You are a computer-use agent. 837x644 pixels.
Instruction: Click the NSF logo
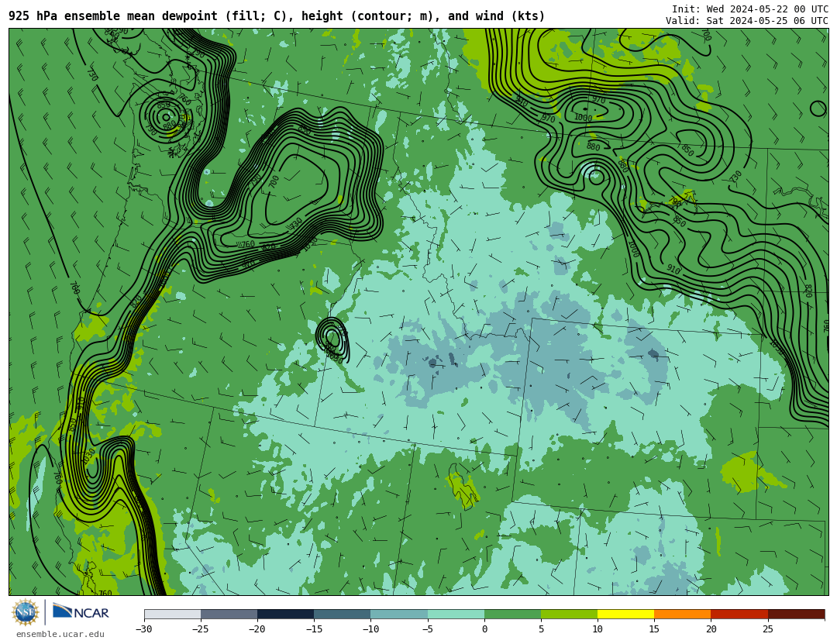pyautogui.click(x=26, y=612)
